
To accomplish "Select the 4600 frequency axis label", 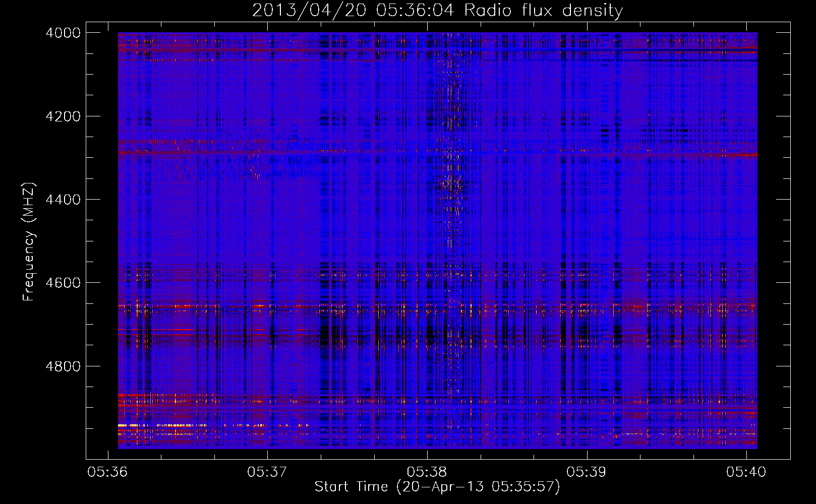I will click(63, 283).
